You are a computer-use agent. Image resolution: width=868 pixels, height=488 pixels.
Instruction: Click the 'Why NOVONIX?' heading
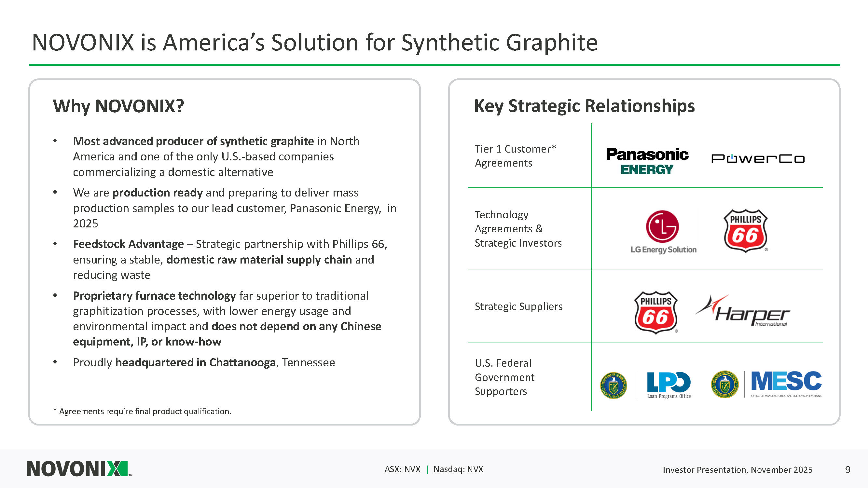118,106
